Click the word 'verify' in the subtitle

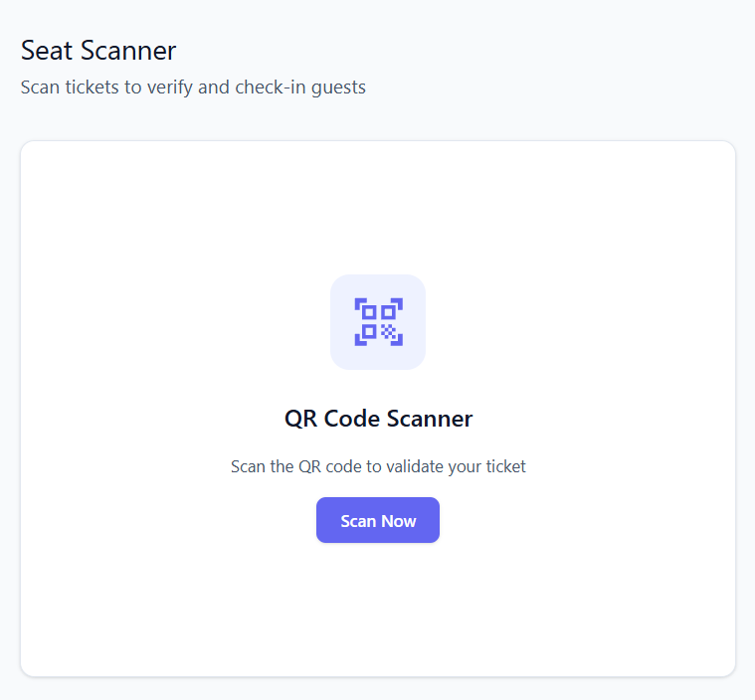(x=172, y=87)
